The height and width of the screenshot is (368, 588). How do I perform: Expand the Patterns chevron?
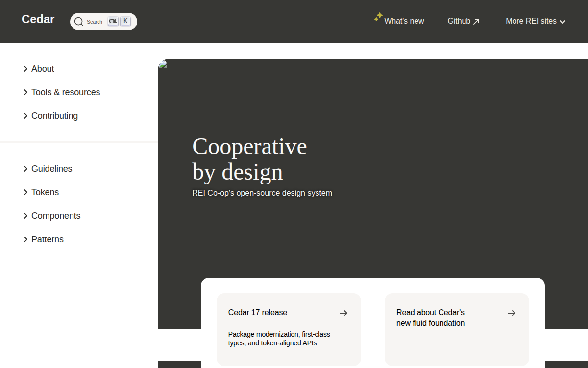click(25, 239)
